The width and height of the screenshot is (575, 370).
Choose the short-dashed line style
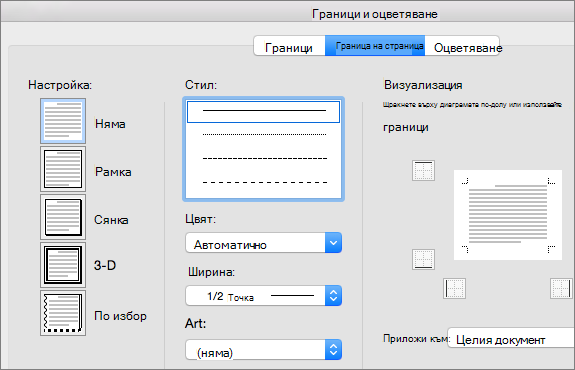(264, 158)
